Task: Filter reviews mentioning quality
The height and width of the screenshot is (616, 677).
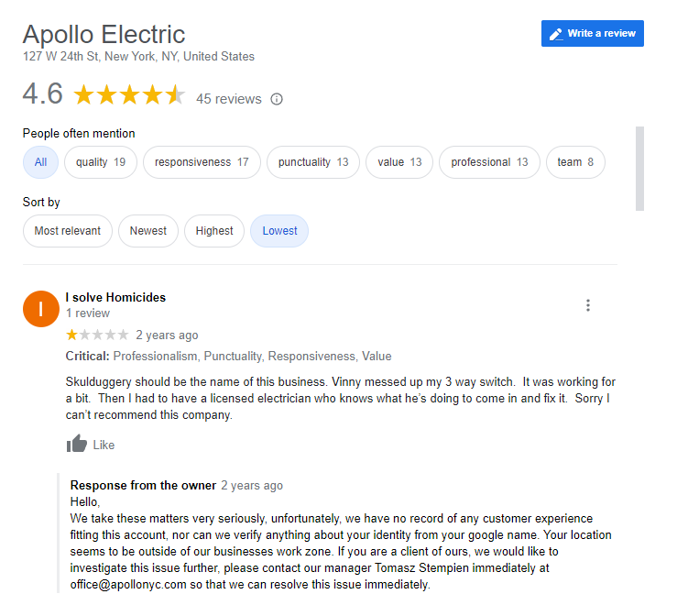Action: point(101,162)
